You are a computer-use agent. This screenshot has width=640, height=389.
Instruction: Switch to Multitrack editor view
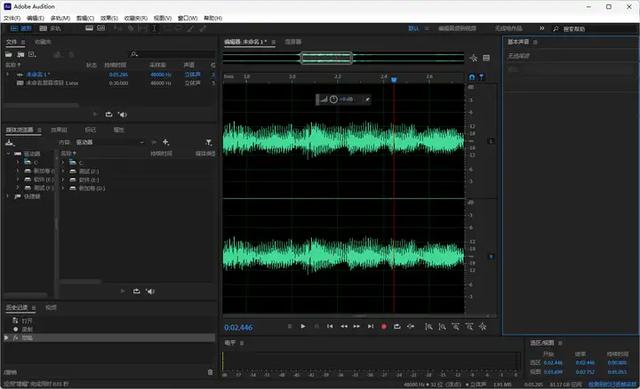[x=50, y=28]
